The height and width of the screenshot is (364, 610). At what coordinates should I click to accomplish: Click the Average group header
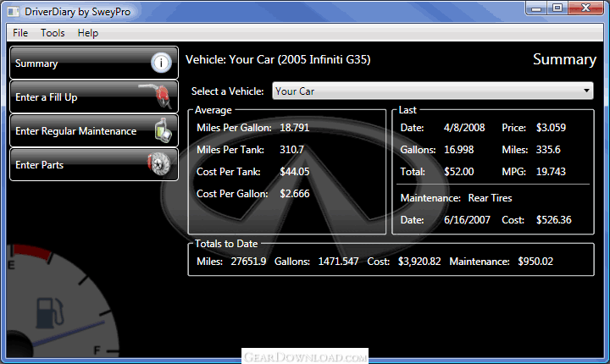[x=213, y=110]
